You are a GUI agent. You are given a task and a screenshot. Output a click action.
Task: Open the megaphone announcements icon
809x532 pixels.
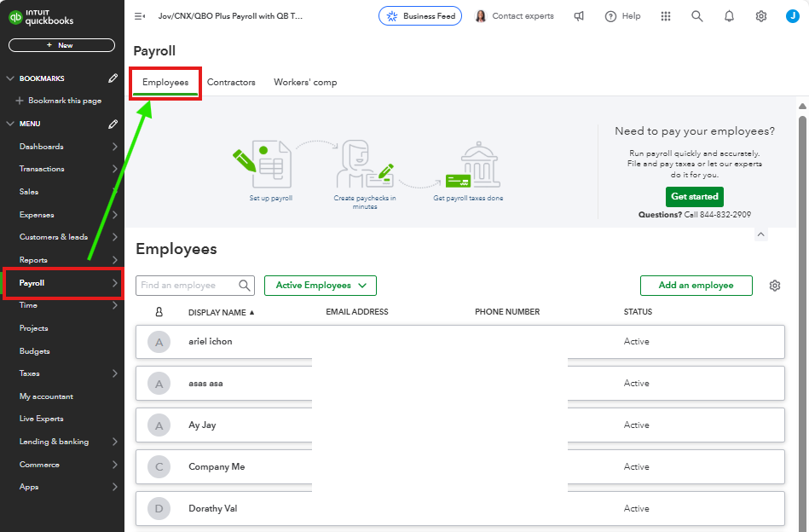[x=579, y=16]
